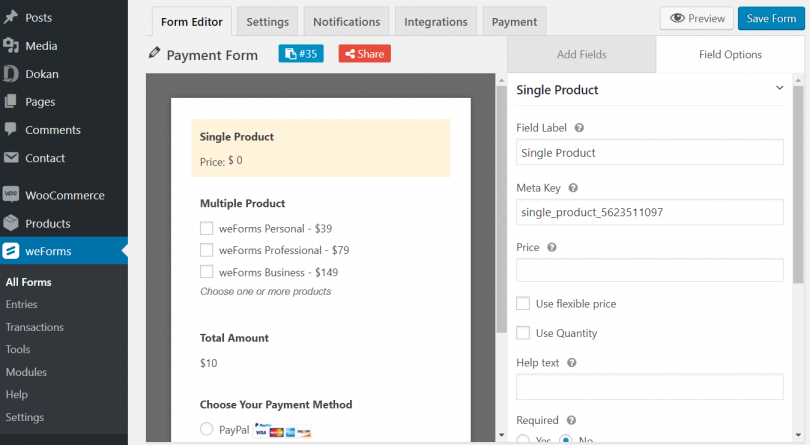The height and width of the screenshot is (445, 810).
Task: Click the Meta Key help icon
Action: [x=573, y=188]
